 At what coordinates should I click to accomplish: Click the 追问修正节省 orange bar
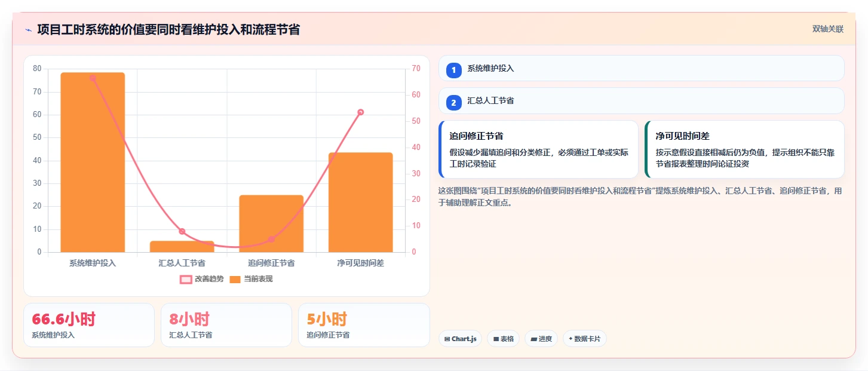click(x=271, y=223)
